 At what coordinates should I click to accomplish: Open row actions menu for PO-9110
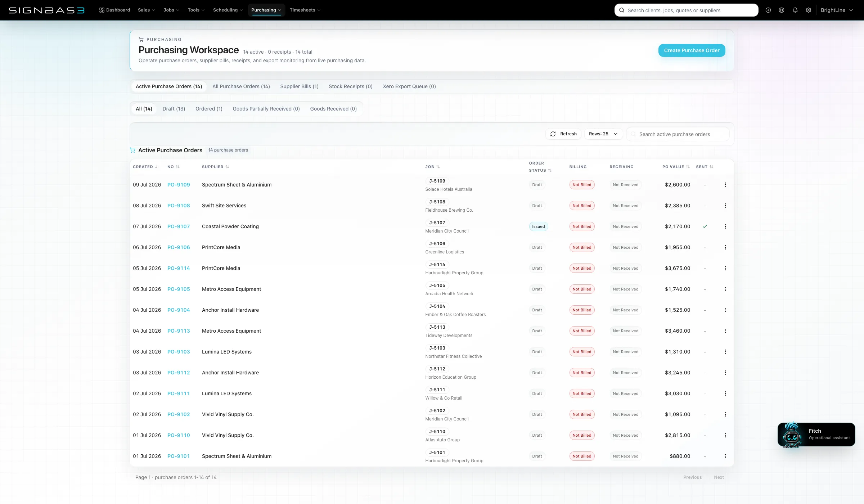[725, 435]
